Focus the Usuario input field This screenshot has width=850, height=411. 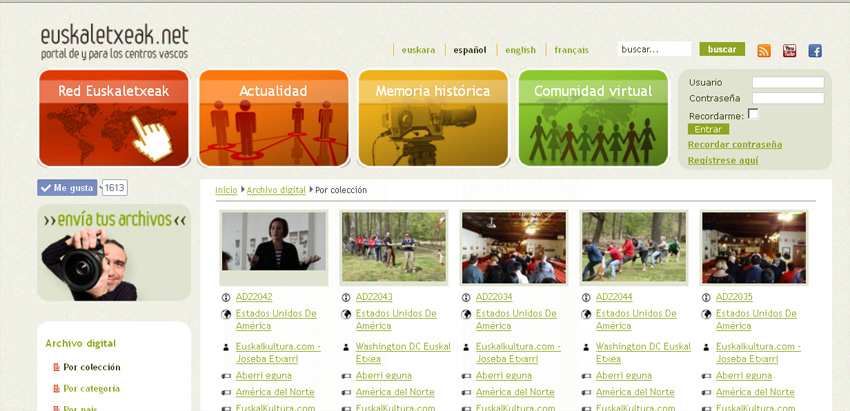788,82
